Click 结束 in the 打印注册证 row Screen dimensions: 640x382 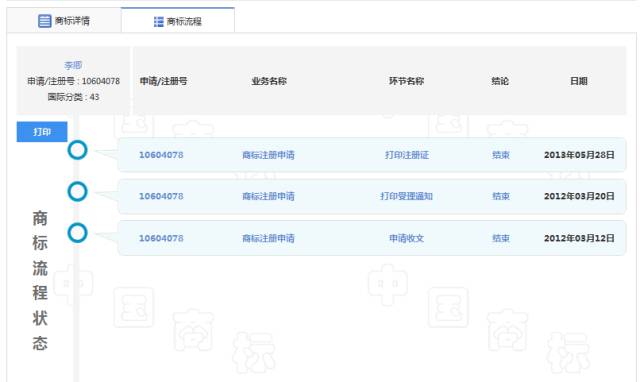(501, 155)
